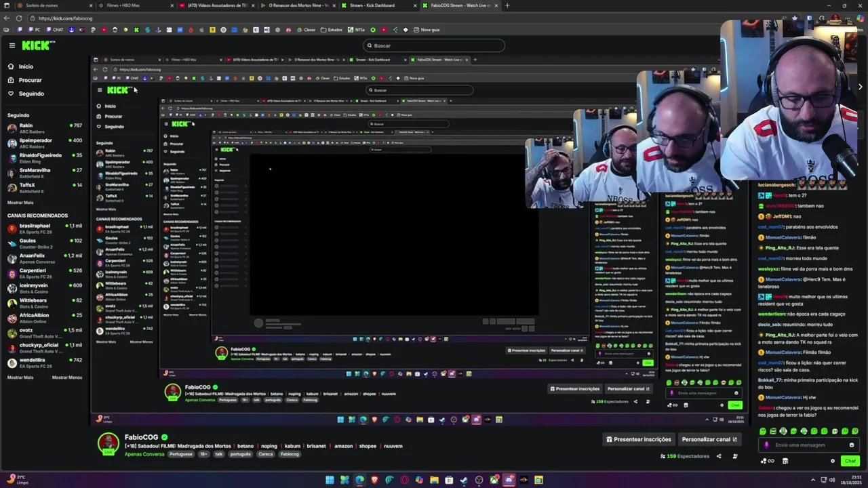The image size is (868, 488).
Task: Click the large green Chat send button
Action: 850,461
